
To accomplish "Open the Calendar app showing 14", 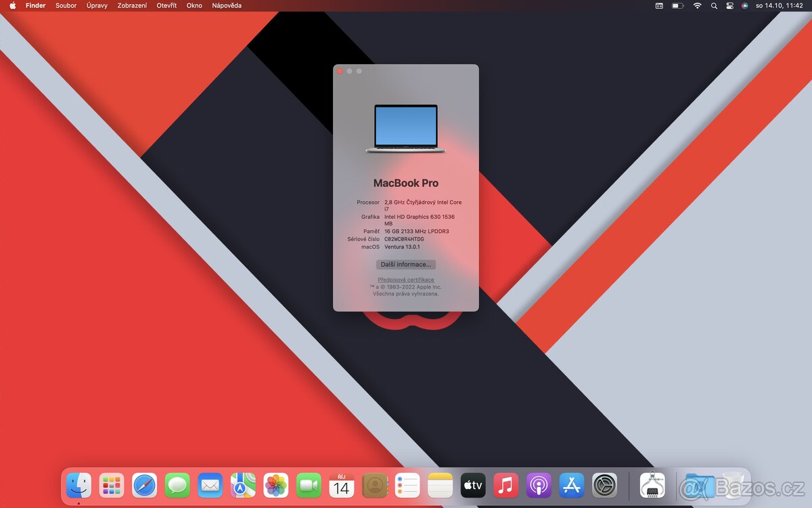I will coord(342,486).
